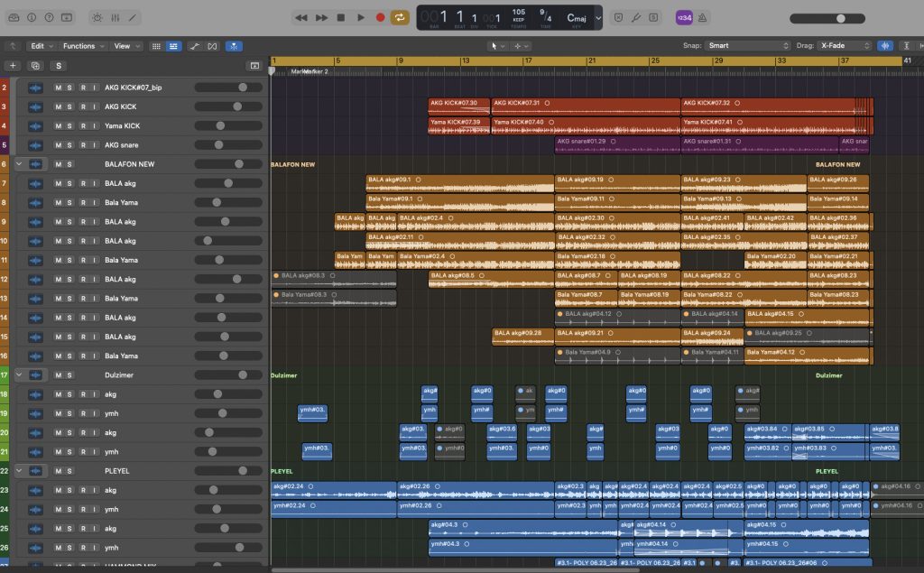Open the Smart Controls panel
This screenshot has width=924, height=573.
97,17
